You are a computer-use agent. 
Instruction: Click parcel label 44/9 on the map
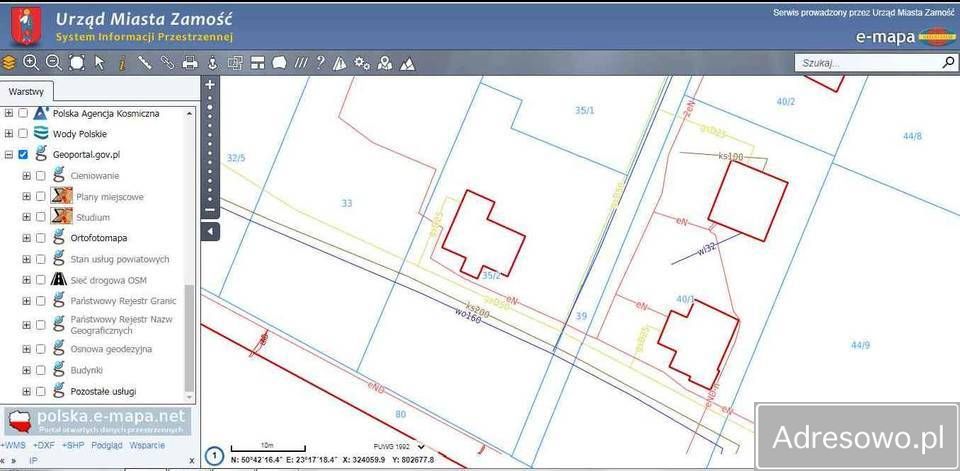pyautogui.click(x=860, y=345)
